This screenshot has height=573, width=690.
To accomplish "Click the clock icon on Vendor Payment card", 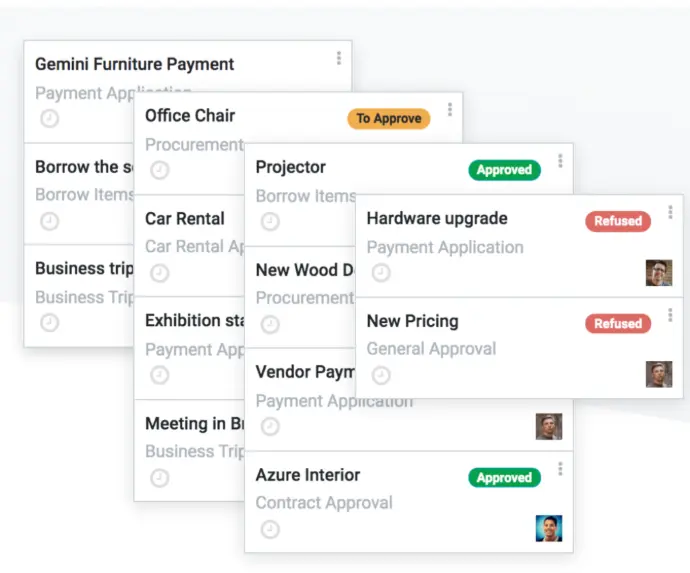I will 270,426.
